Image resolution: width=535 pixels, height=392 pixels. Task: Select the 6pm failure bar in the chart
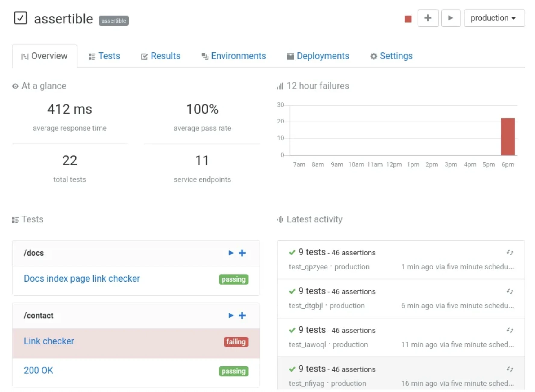[508, 137]
